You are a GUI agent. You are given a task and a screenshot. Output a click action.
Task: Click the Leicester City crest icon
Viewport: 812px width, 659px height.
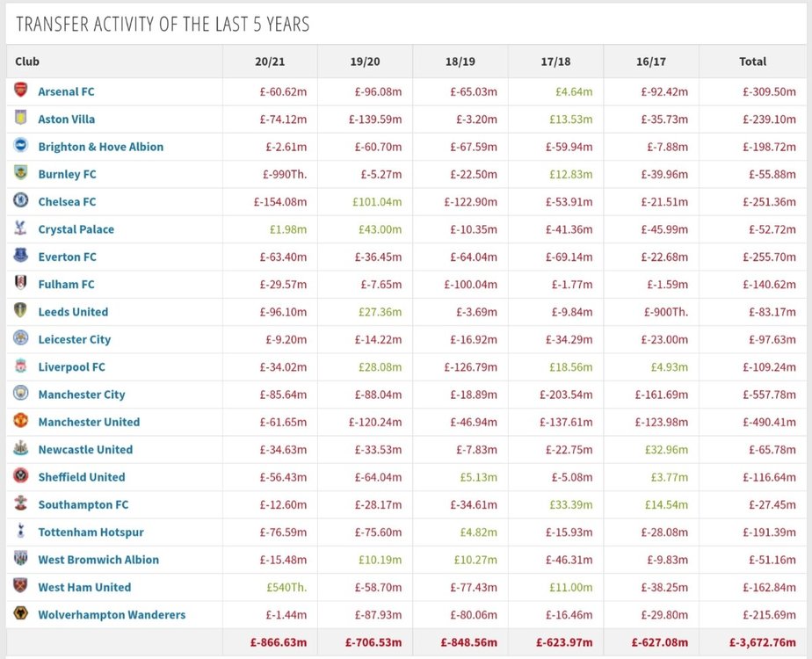(x=21, y=337)
